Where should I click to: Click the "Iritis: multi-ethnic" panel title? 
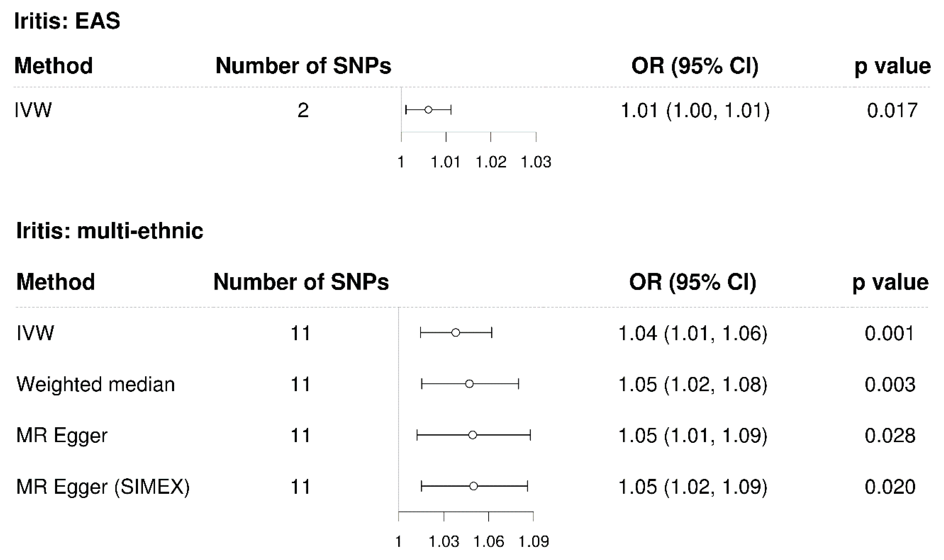click(109, 231)
